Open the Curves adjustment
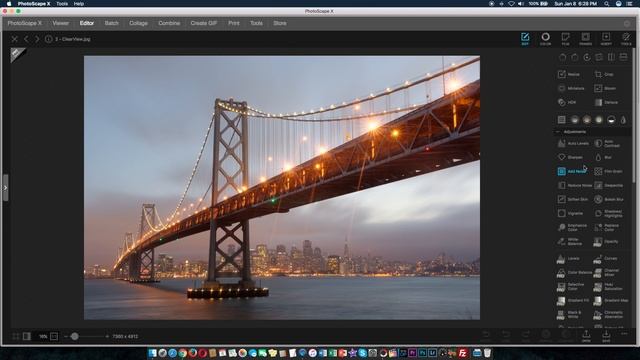 coord(606,258)
